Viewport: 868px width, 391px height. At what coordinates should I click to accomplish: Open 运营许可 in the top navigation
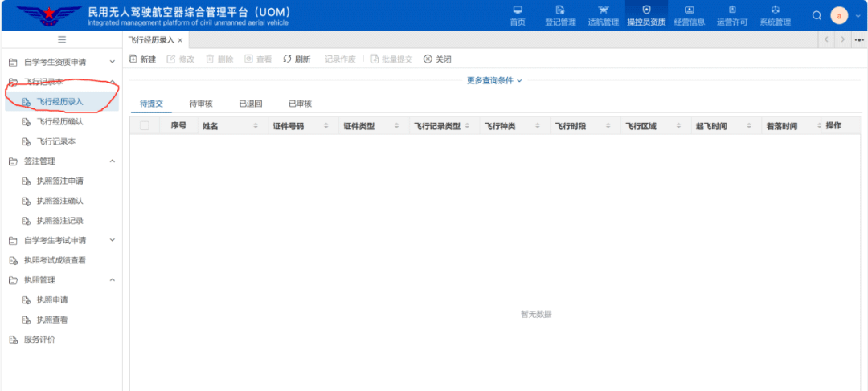point(732,15)
